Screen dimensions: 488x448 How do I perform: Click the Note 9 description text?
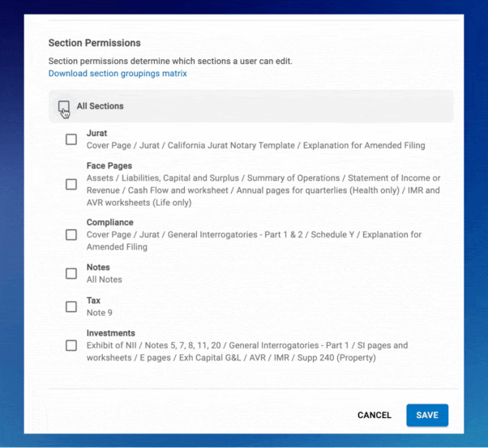[x=100, y=313]
